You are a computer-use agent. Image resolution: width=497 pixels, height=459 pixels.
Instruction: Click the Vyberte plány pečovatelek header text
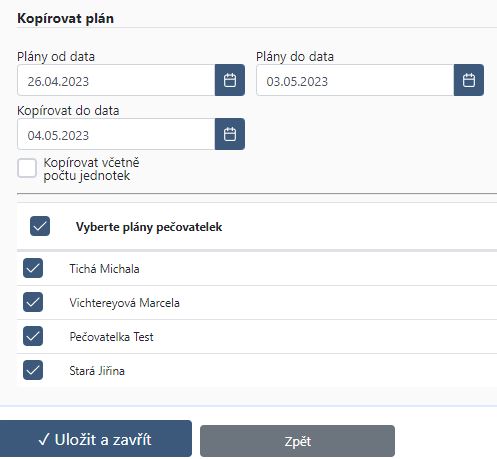coord(149,227)
